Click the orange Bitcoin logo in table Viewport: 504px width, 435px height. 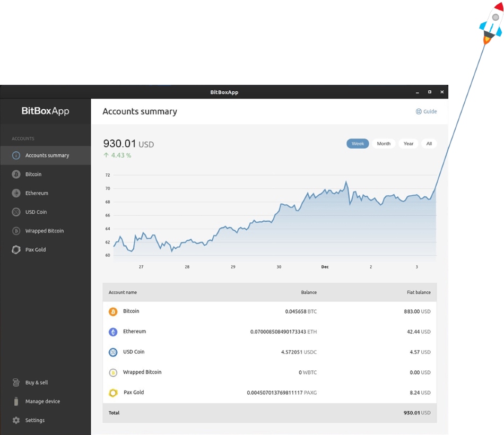[x=113, y=311]
